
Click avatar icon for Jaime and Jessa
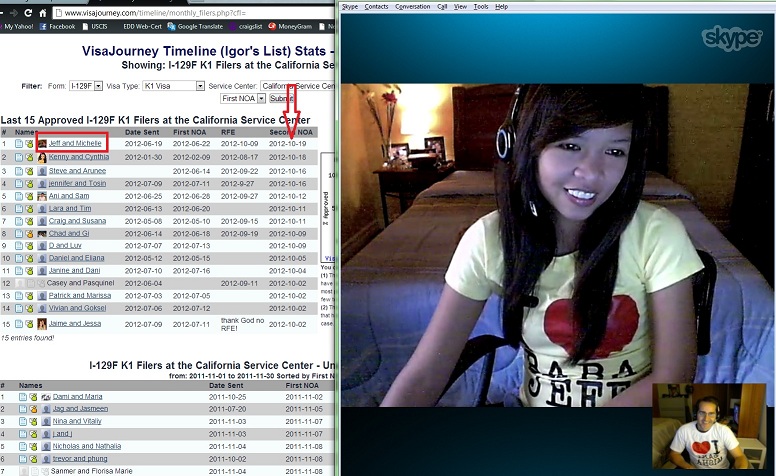click(42, 324)
